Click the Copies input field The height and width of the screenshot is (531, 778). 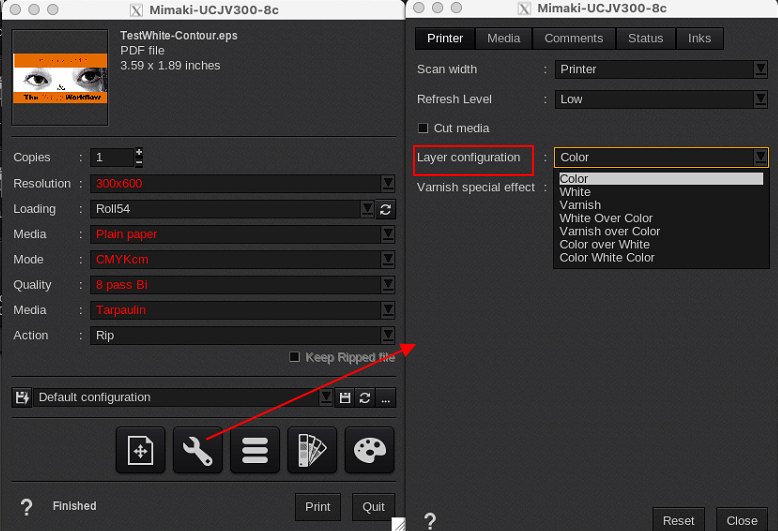point(113,157)
